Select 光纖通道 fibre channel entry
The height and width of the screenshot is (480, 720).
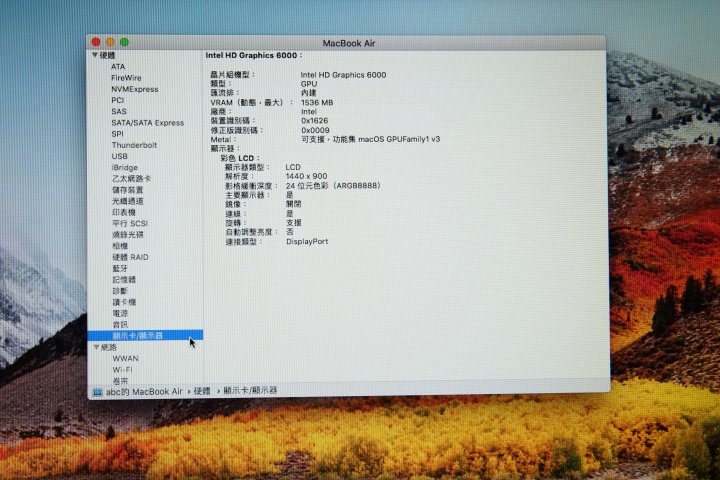128,201
